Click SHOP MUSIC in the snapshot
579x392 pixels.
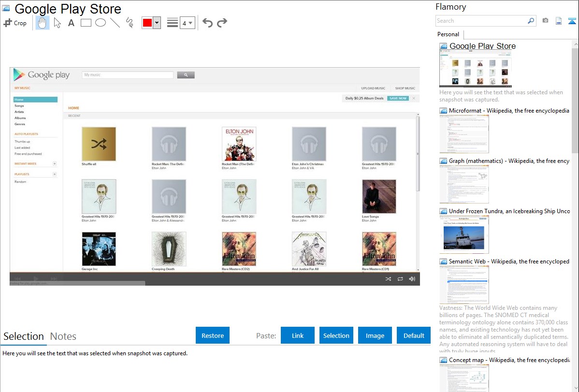tap(405, 88)
